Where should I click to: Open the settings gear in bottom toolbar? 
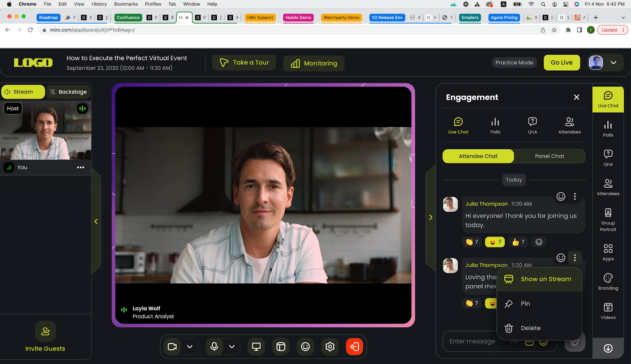tap(330, 347)
